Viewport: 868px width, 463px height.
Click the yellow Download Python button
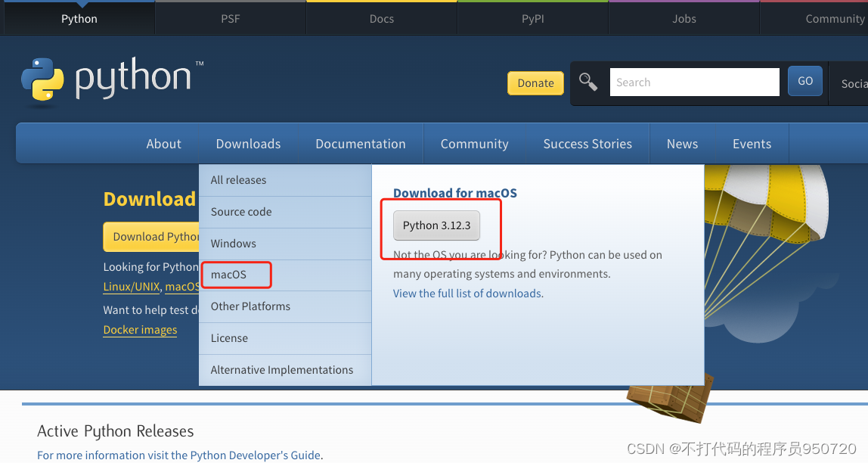click(x=150, y=237)
